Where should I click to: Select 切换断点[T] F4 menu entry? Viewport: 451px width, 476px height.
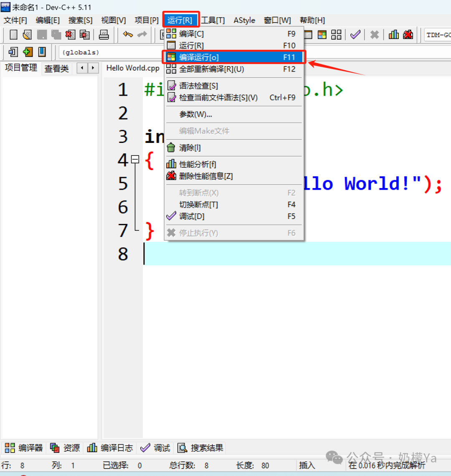(x=234, y=205)
